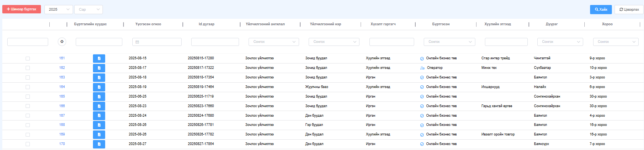644x150 pixels.
Task: Click the Цэвэрлэх clear button
Action: [629, 10]
